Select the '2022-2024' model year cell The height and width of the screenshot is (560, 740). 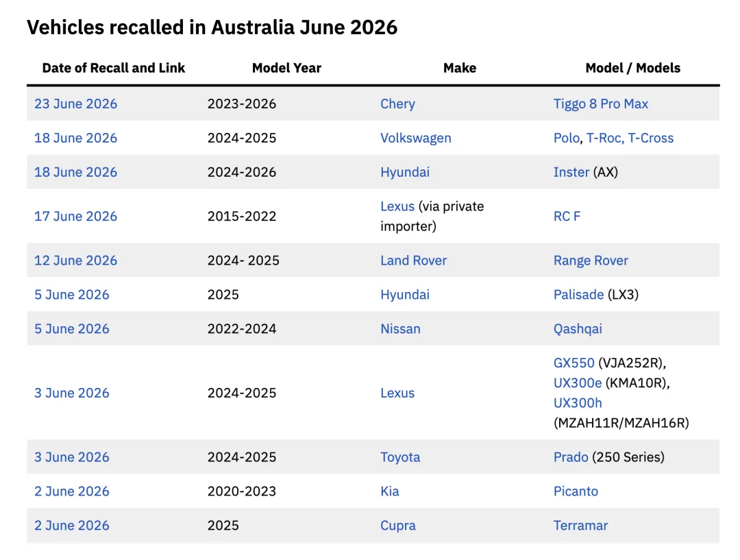(242, 328)
